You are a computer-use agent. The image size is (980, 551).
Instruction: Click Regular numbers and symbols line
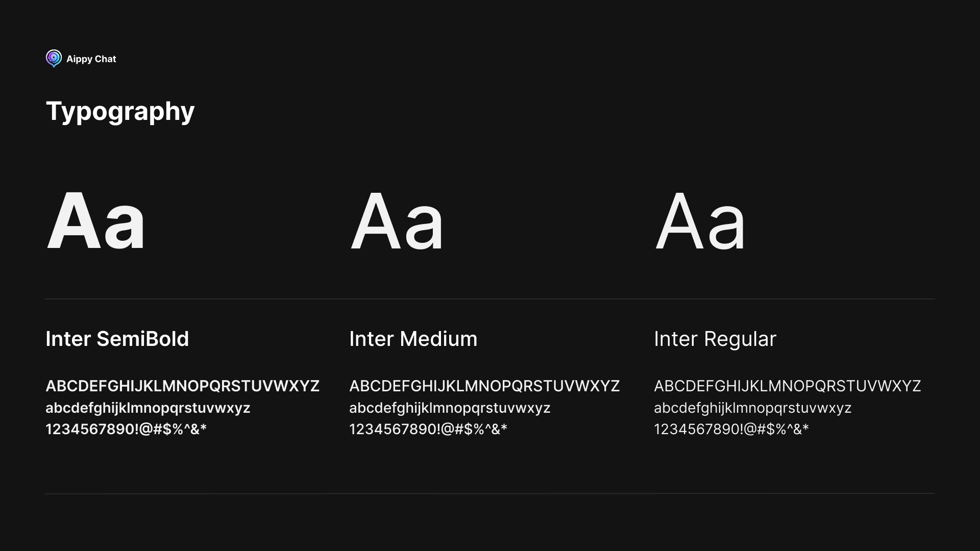[731, 429]
